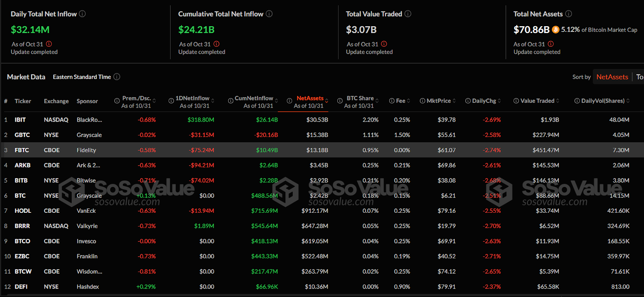Sort the table by DailyChg arrows
This screenshot has width=644, height=297.
coord(500,101)
